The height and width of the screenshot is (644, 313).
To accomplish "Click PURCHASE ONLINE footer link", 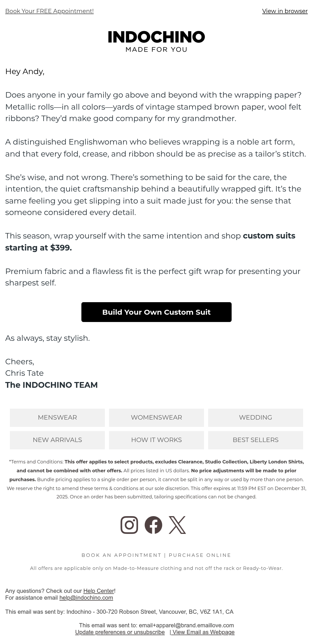I will point(200,555).
